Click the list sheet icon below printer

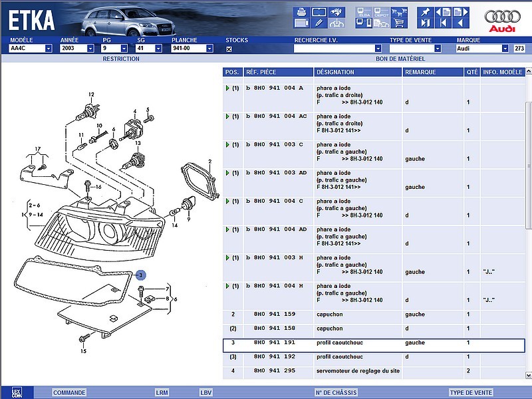[x=301, y=23]
